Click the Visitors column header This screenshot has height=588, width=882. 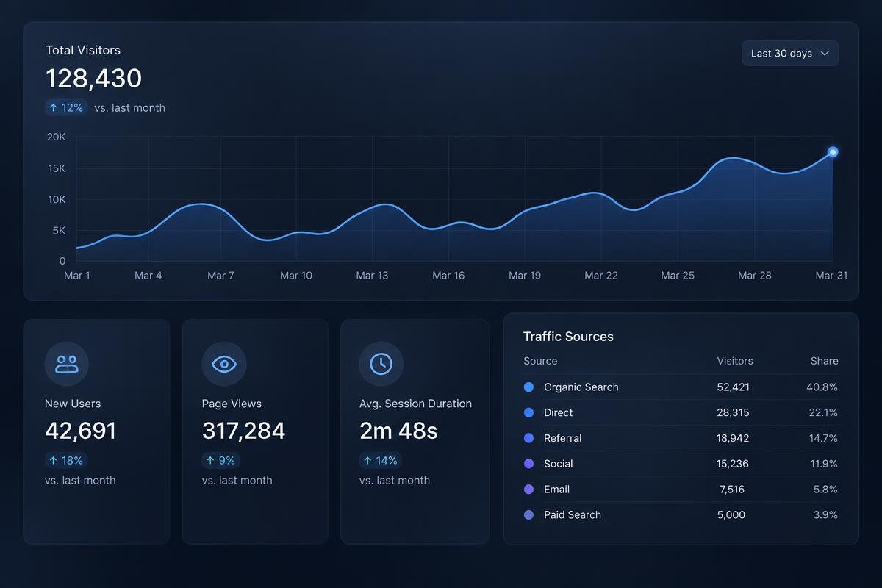(735, 361)
